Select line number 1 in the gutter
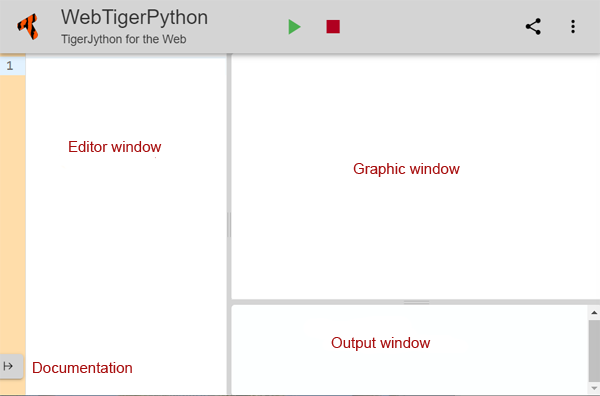600x396 pixels. (x=10, y=66)
